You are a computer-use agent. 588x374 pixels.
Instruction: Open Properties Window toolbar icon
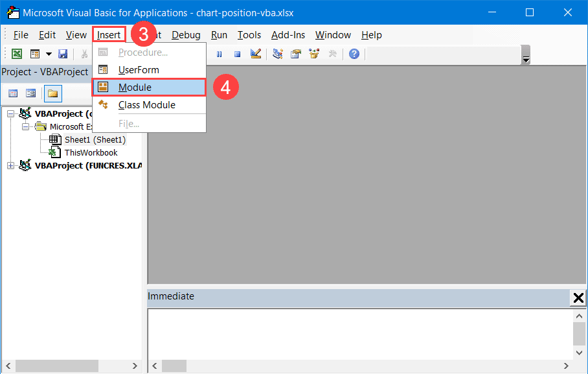pos(296,54)
